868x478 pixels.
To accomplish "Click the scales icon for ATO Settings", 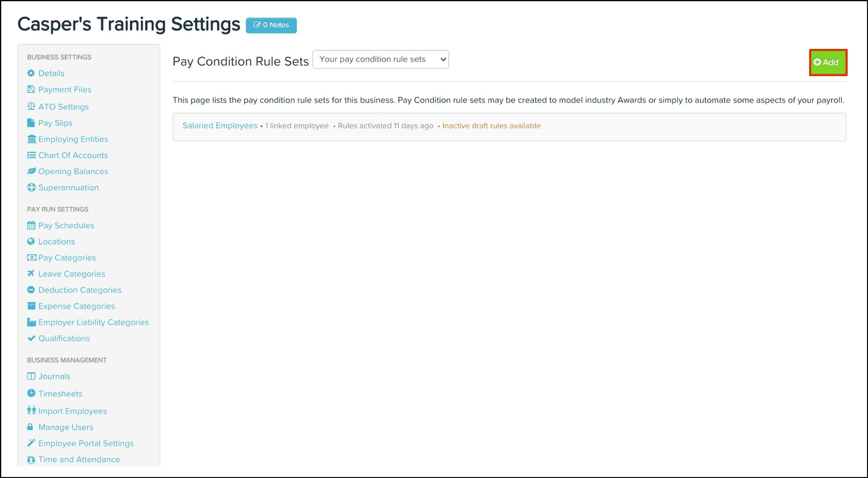I will click(31, 106).
